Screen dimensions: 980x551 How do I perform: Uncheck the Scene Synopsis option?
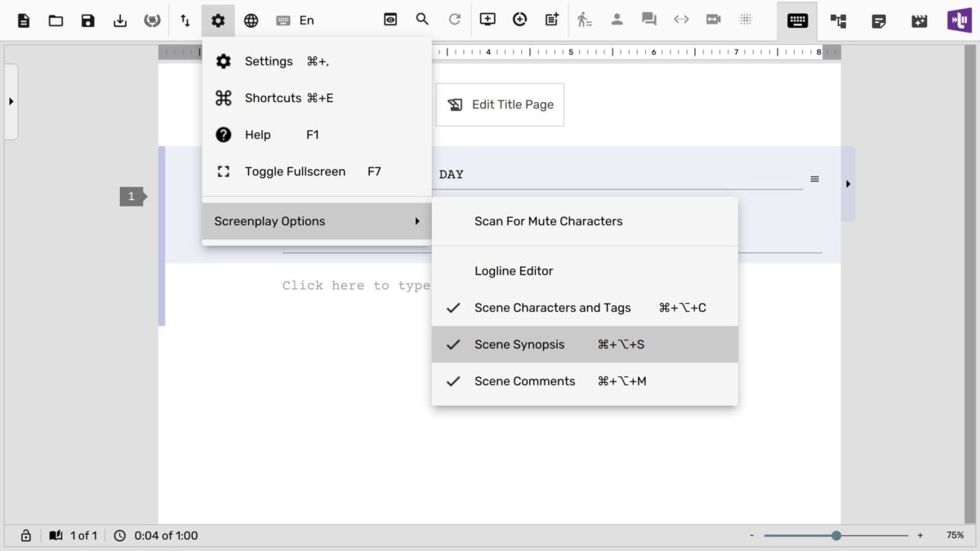[x=520, y=344]
